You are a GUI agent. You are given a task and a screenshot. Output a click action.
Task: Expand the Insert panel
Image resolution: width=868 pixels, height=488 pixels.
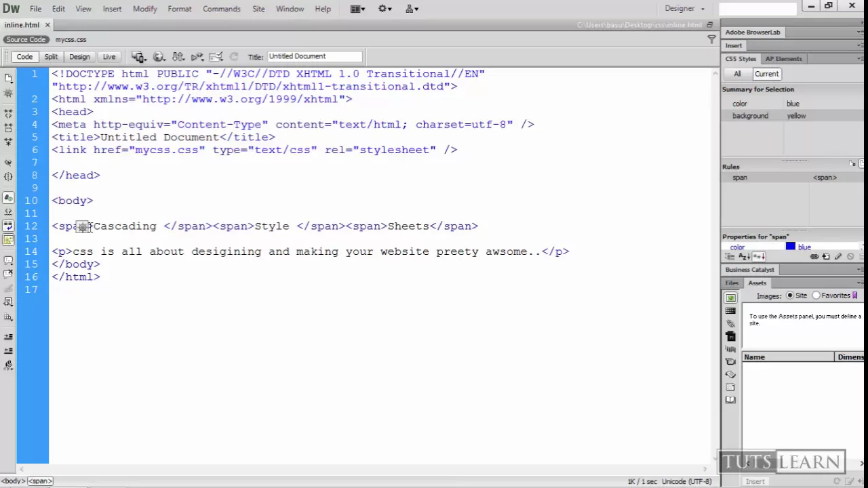(734, 45)
